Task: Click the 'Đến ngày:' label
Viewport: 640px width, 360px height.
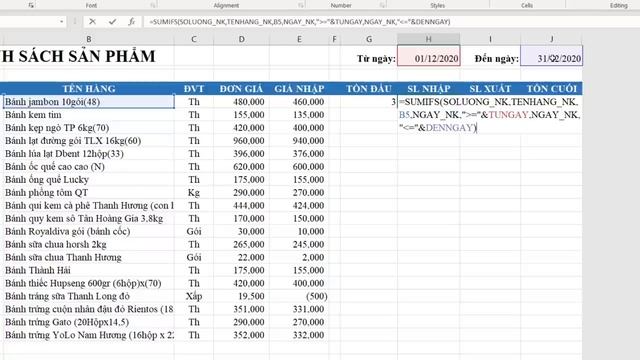Action: click(497, 59)
